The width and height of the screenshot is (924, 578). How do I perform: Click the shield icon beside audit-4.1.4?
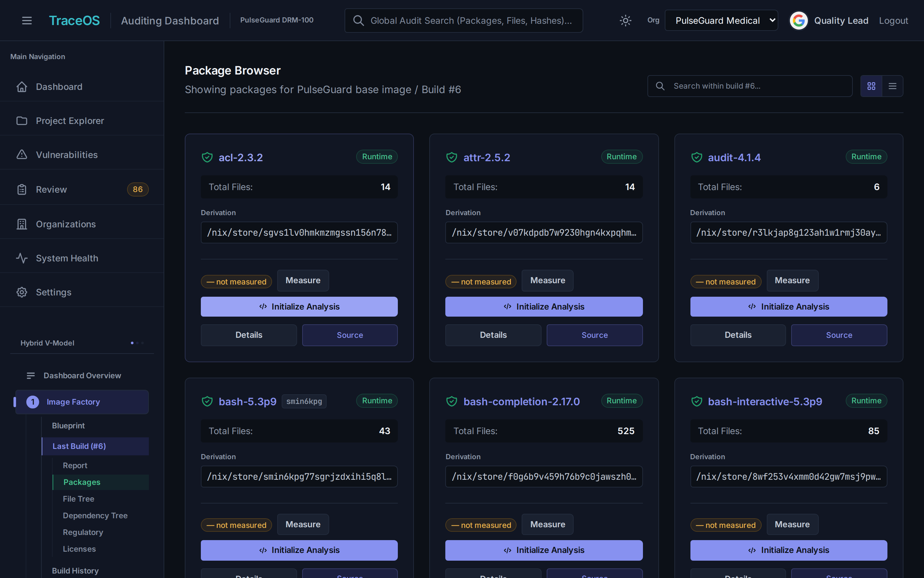pos(697,157)
